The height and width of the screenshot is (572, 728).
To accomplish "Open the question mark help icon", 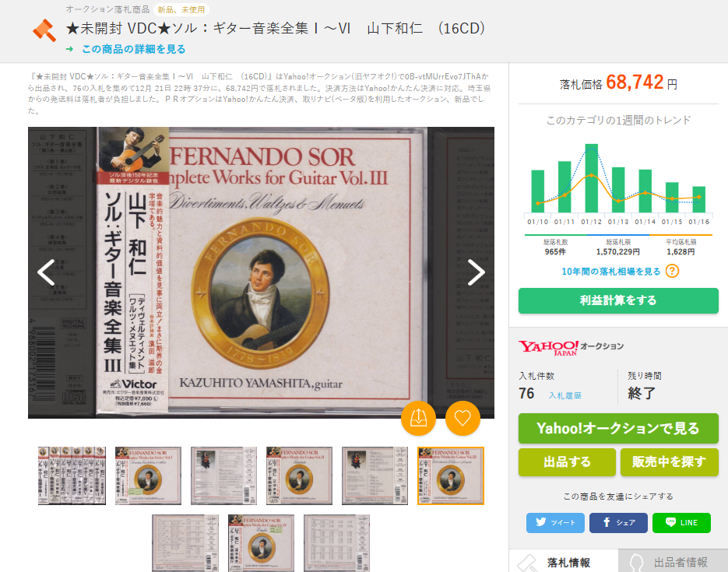I will [x=672, y=271].
